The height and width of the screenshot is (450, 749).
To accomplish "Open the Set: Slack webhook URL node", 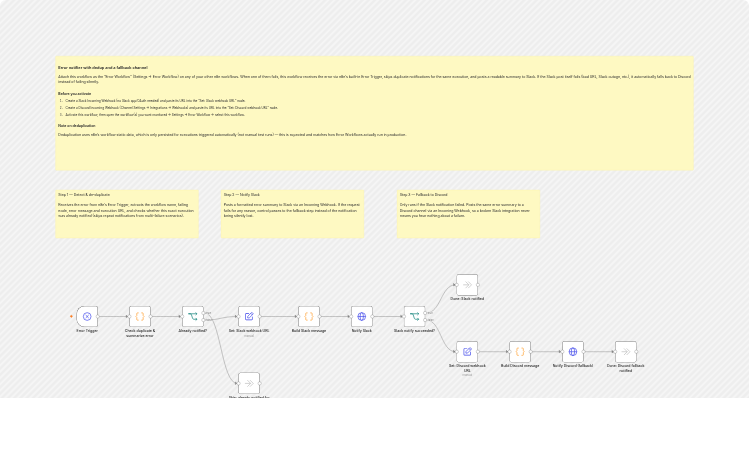I will click(249, 316).
